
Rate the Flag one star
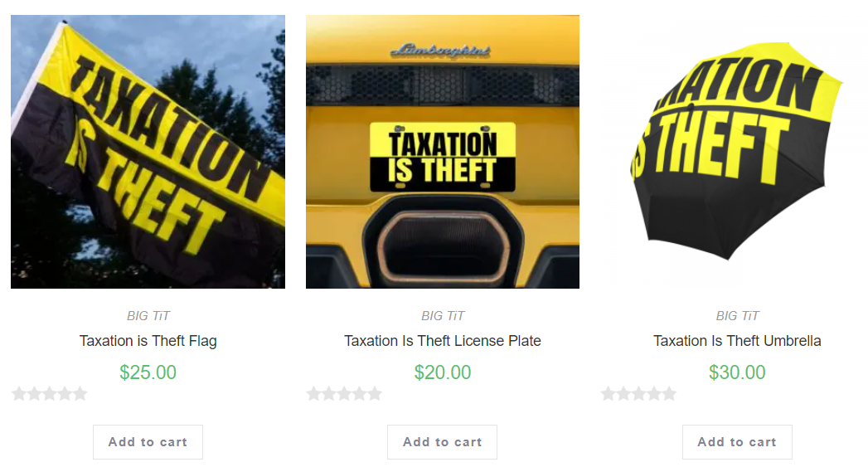(19, 394)
